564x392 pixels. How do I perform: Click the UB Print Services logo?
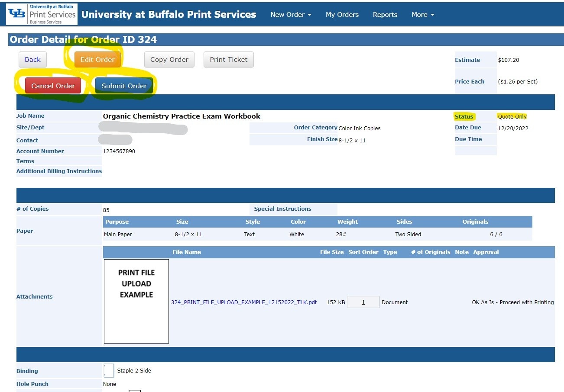point(41,13)
